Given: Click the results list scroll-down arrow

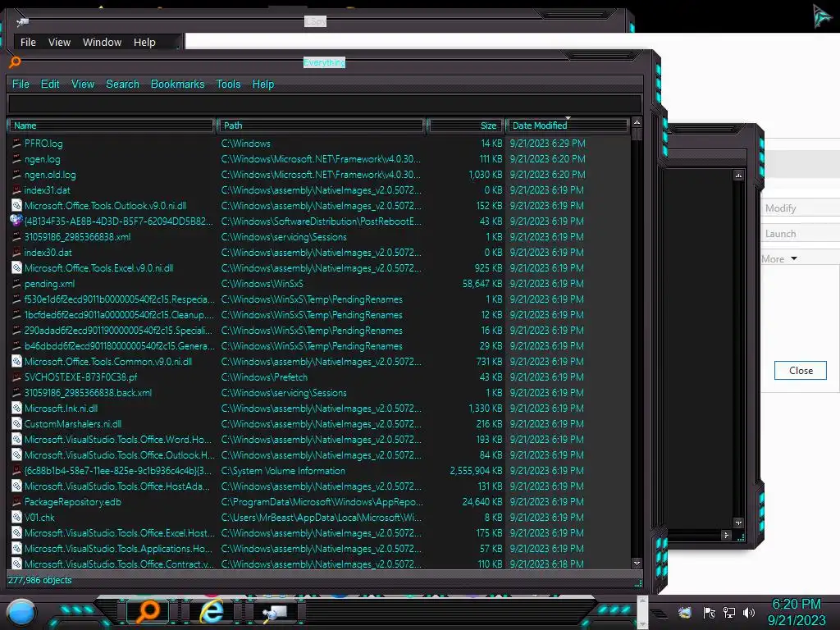Looking at the screenshot, I should (x=637, y=563).
